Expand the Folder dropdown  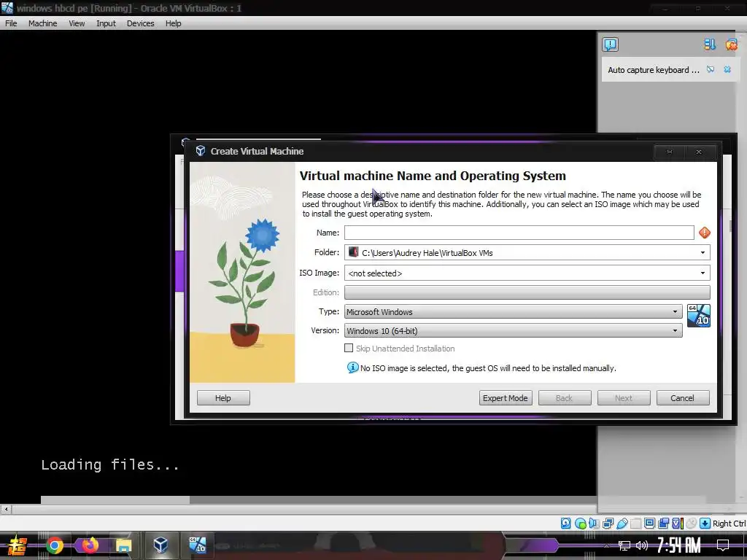(703, 252)
